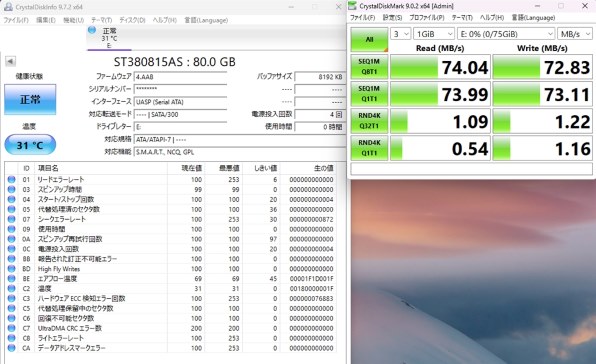Click RND4K Q1T1 write result 1.16
Screen dimensions: 596x364
[x=543, y=149]
